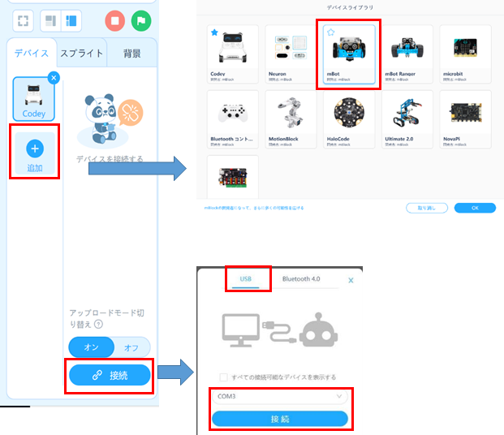Choose MotionBlock in the device library
The height and width of the screenshot is (435, 504).
(291, 119)
